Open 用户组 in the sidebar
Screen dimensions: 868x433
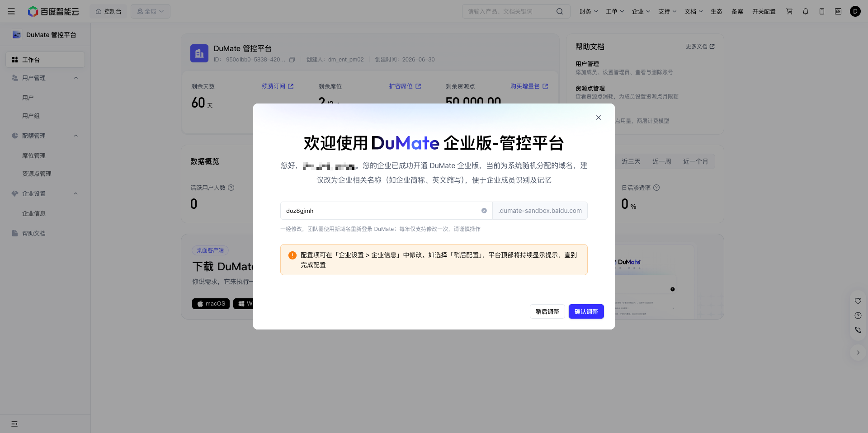(x=31, y=116)
